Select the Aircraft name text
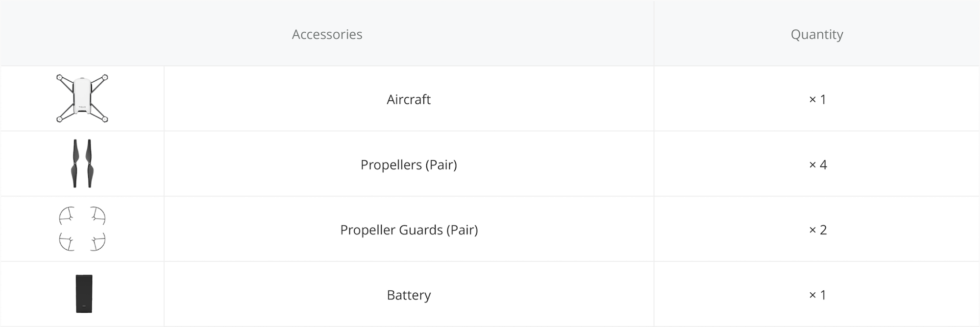Viewport: 980px width, 327px height. tap(409, 99)
